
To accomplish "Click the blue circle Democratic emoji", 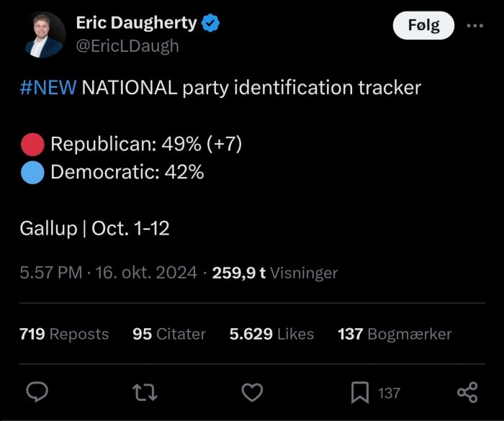I will coord(32,173).
